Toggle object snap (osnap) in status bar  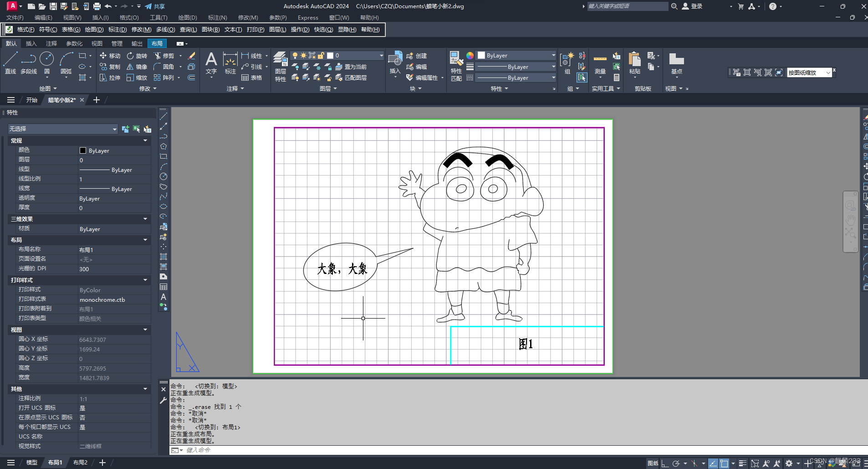(x=724, y=463)
